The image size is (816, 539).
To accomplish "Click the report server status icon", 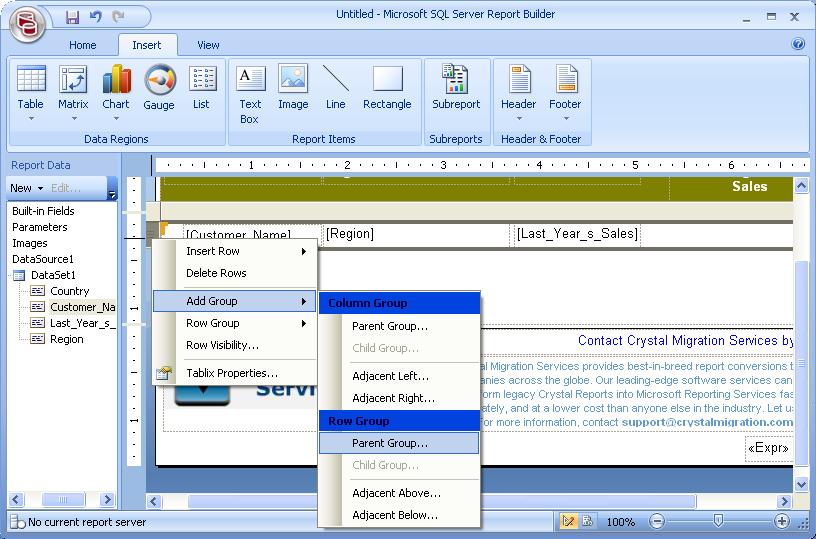I will (18, 522).
